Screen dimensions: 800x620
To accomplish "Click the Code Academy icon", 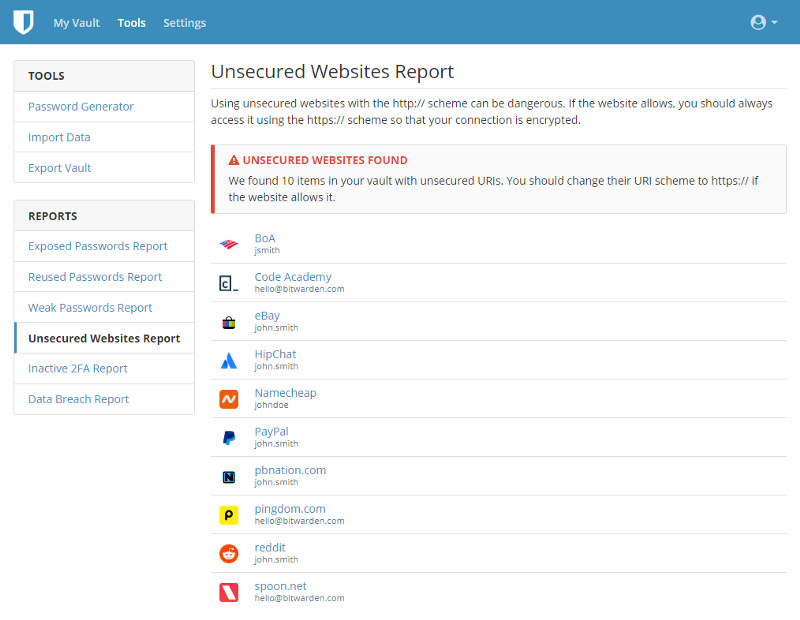I will [228, 283].
